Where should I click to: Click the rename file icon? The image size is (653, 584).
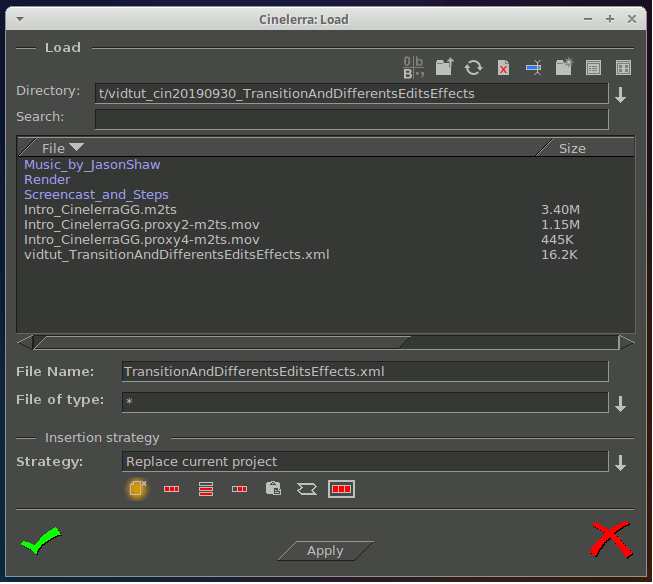[534, 68]
